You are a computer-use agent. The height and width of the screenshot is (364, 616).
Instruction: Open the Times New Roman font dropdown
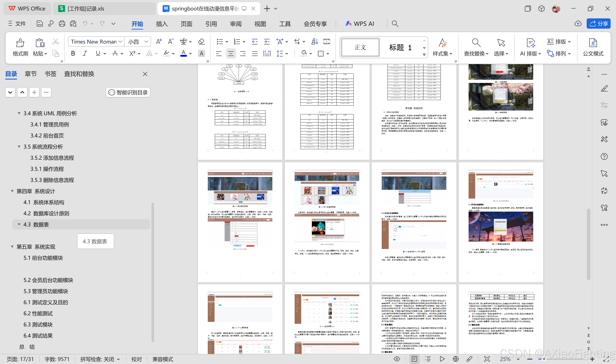click(x=120, y=42)
